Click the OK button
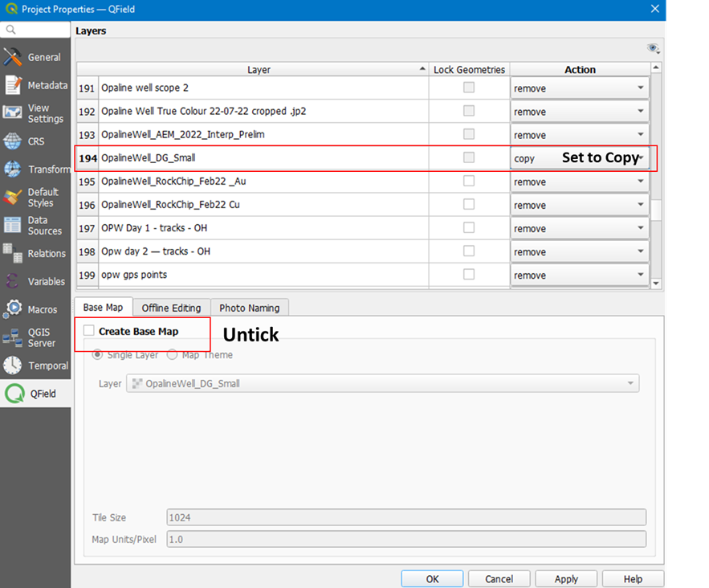This screenshot has width=709, height=588. (432, 579)
